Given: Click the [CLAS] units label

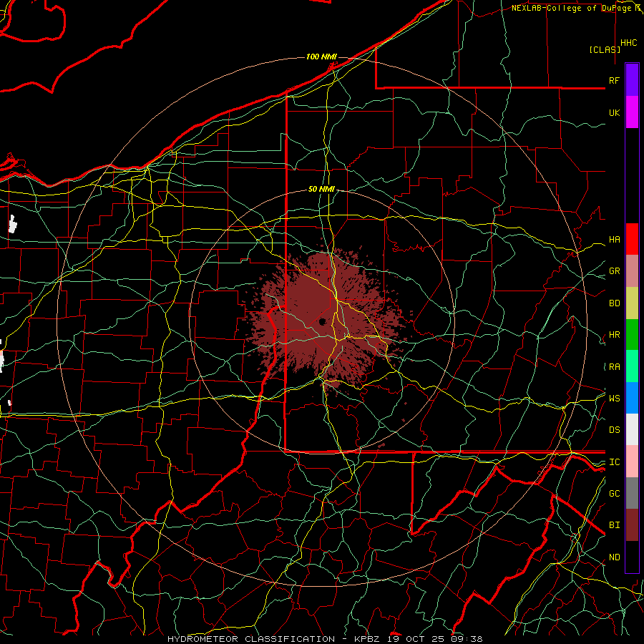Looking at the screenshot, I should [x=605, y=49].
